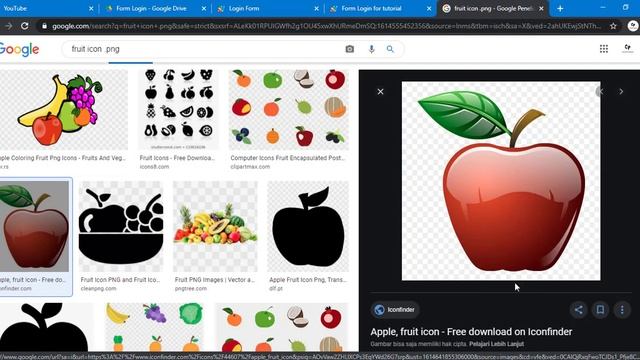Open more options for the previewed image

pyautogui.click(x=622, y=310)
